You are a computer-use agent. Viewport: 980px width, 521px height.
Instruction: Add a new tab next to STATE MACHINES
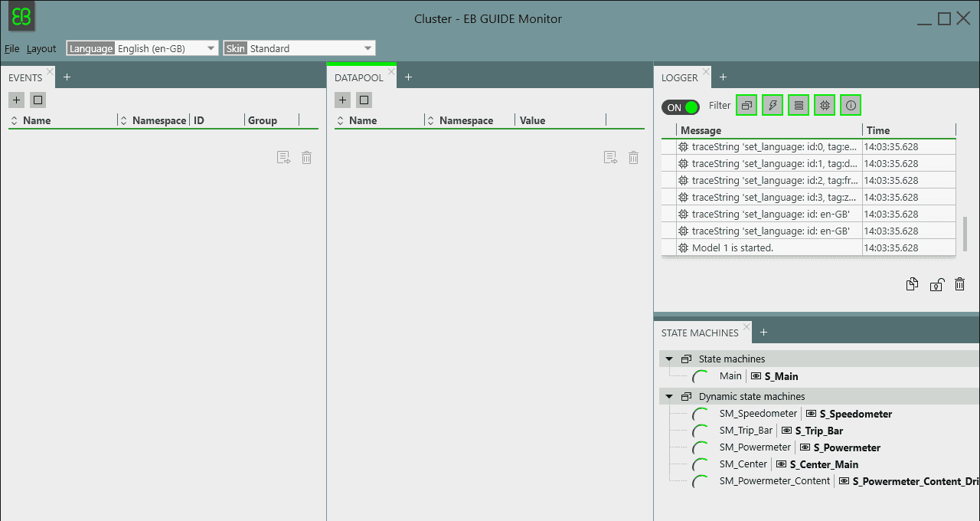coord(763,333)
